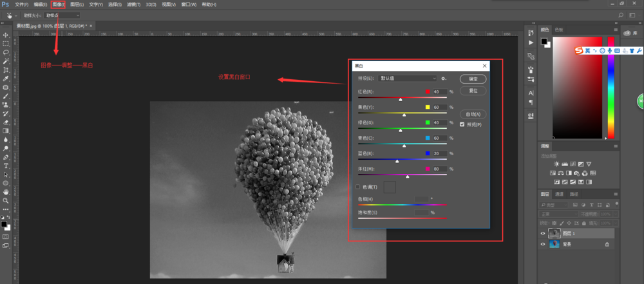Choose the Lasso tool
This screenshot has width=644, height=284.
tap(6, 52)
